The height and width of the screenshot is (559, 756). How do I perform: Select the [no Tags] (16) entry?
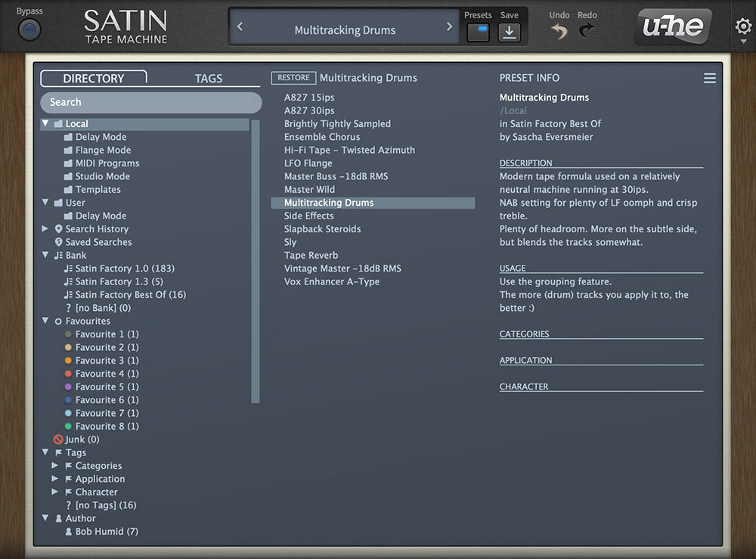pyautogui.click(x=101, y=505)
